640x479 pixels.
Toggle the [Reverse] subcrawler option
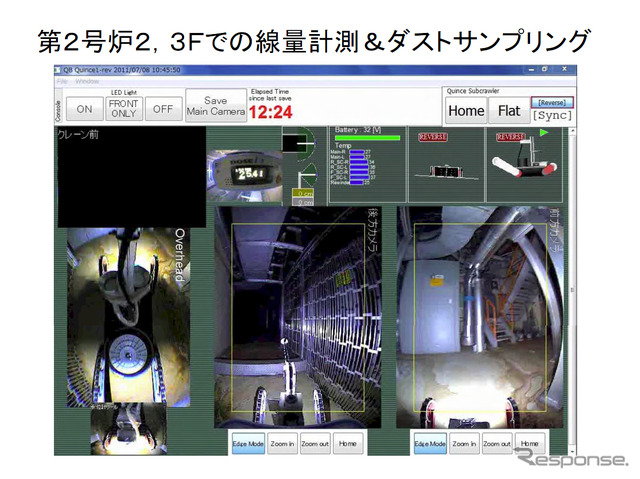[x=552, y=102]
